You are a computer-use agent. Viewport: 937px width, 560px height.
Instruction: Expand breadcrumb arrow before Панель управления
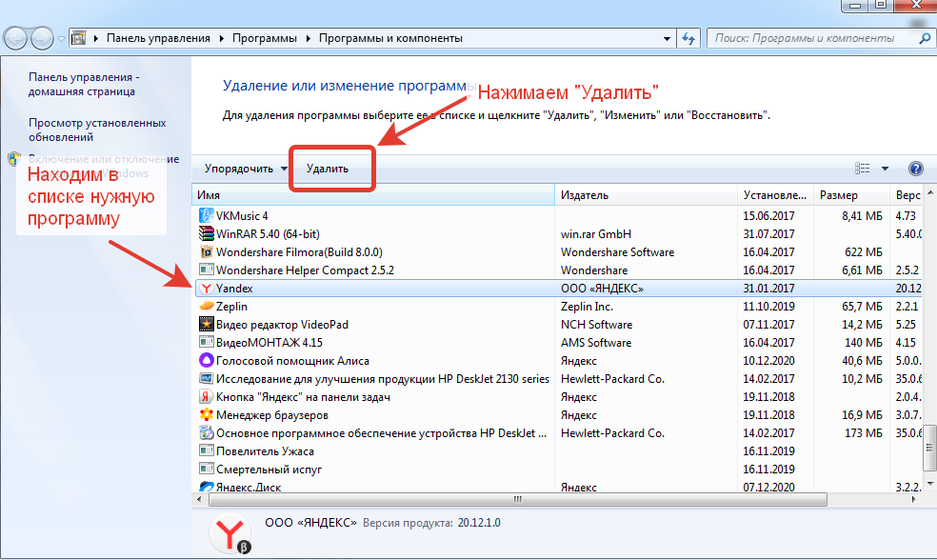[x=95, y=38]
